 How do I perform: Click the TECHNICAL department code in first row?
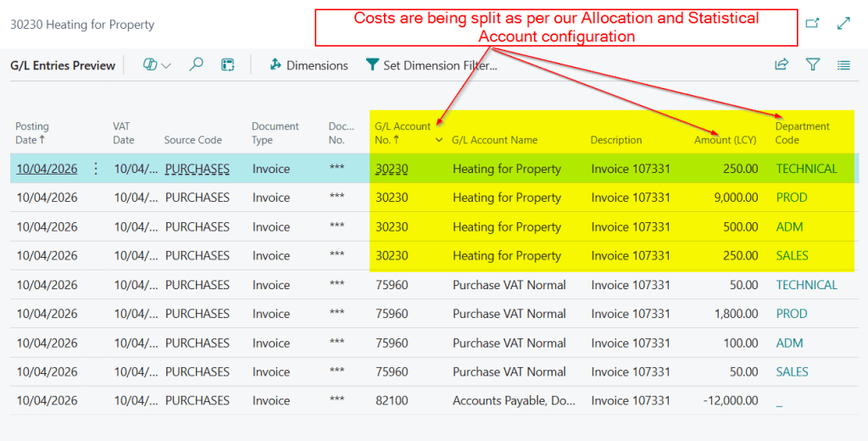point(806,169)
